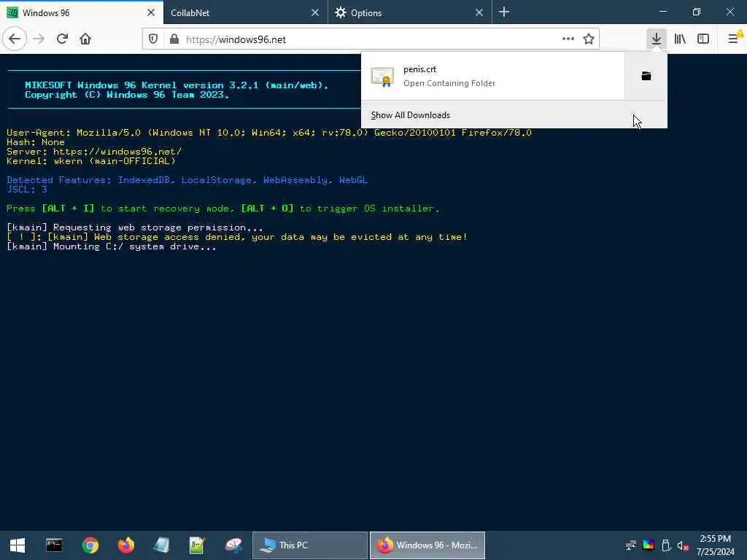
Task: Open the notebook app in taskbar
Action: [x=161, y=545]
